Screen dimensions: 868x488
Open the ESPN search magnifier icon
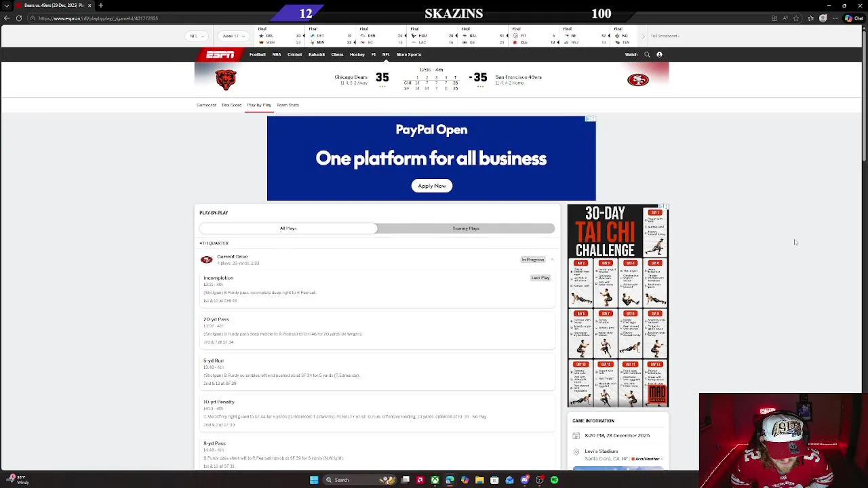click(647, 54)
